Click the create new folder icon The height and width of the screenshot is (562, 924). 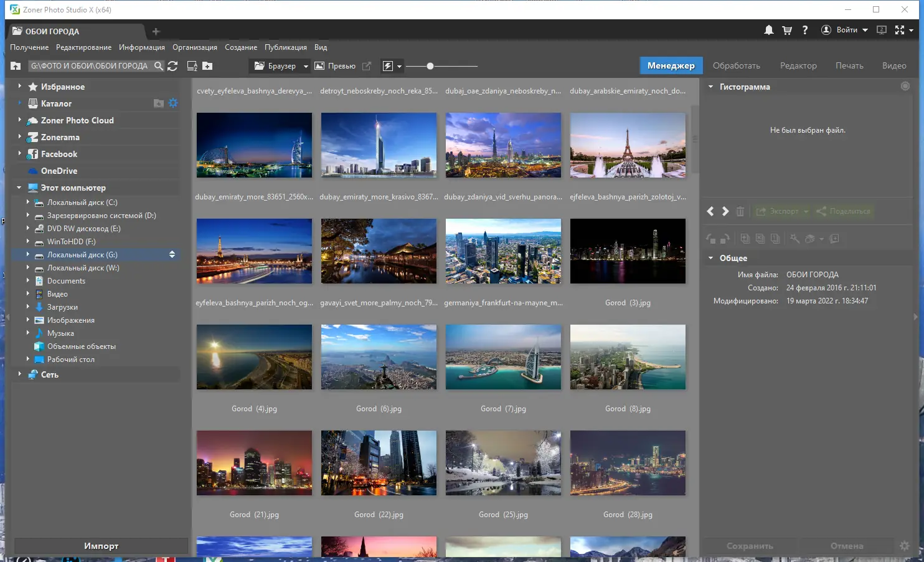click(208, 65)
